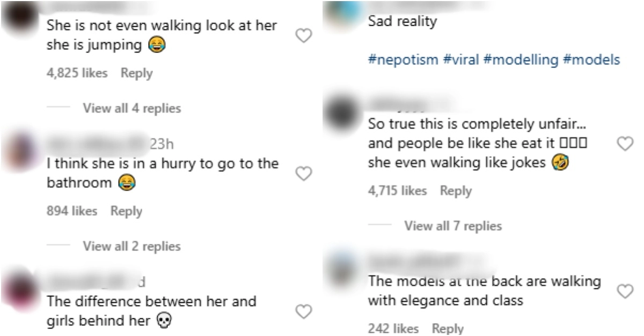Screen dimensions: 644x336
Task: Expand 'View all 4 replies'
Action: click(x=131, y=108)
